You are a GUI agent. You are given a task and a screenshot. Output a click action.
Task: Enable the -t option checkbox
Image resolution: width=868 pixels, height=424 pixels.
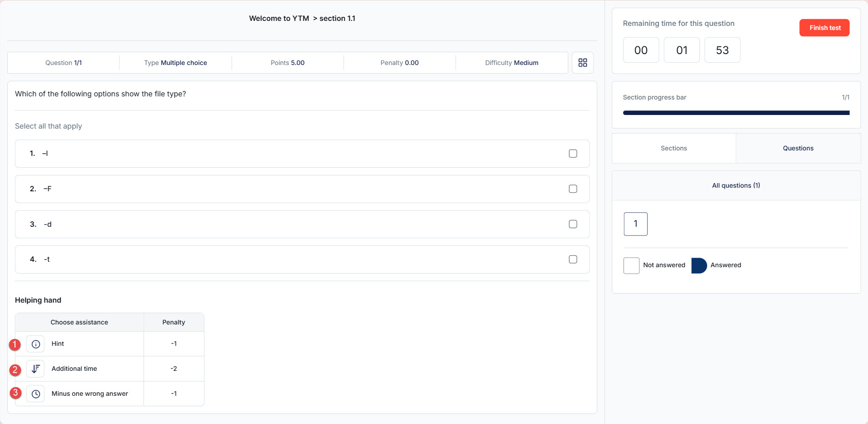point(573,259)
